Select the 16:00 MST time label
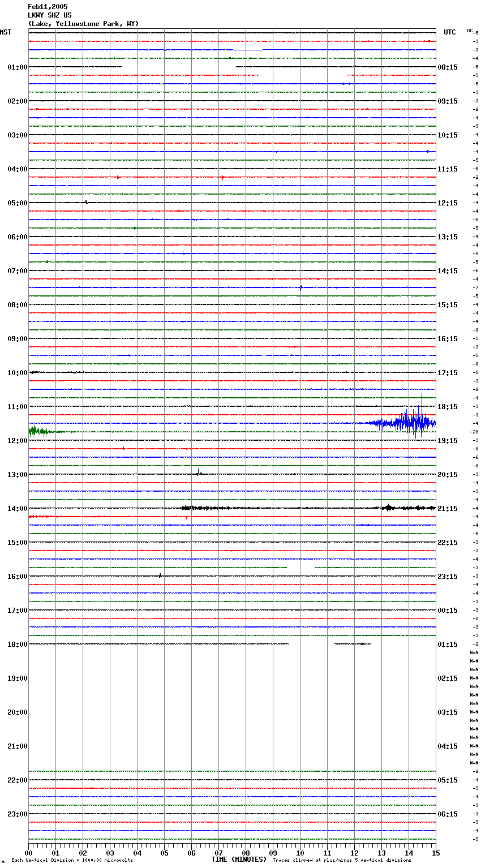Image resolution: width=481 pixels, height=868 pixels. (x=18, y=577)
